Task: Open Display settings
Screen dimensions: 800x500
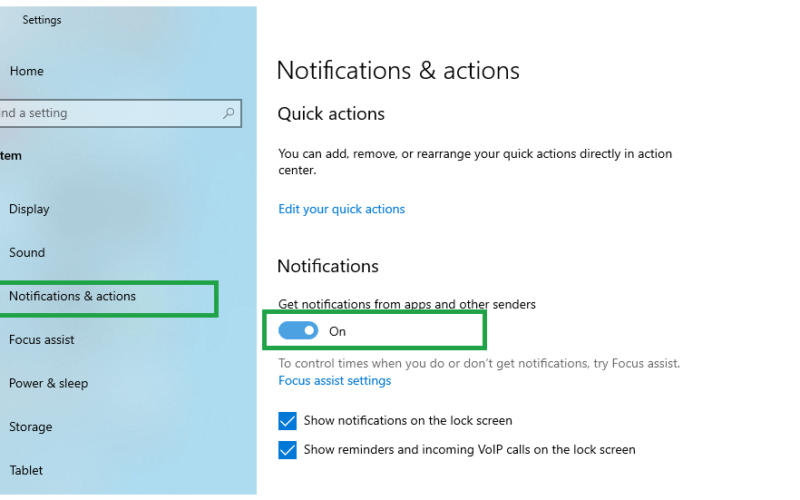Action: pyautogui.click(x=29, y=209)
